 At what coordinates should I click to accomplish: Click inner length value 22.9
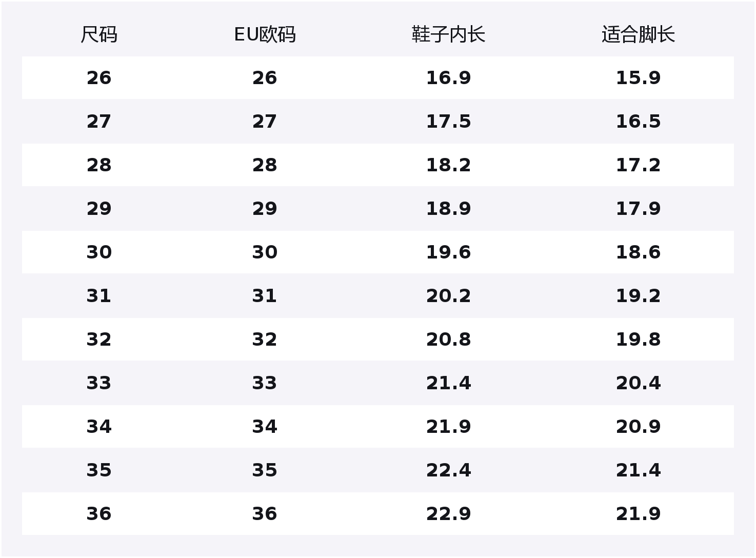coord(448,514)
